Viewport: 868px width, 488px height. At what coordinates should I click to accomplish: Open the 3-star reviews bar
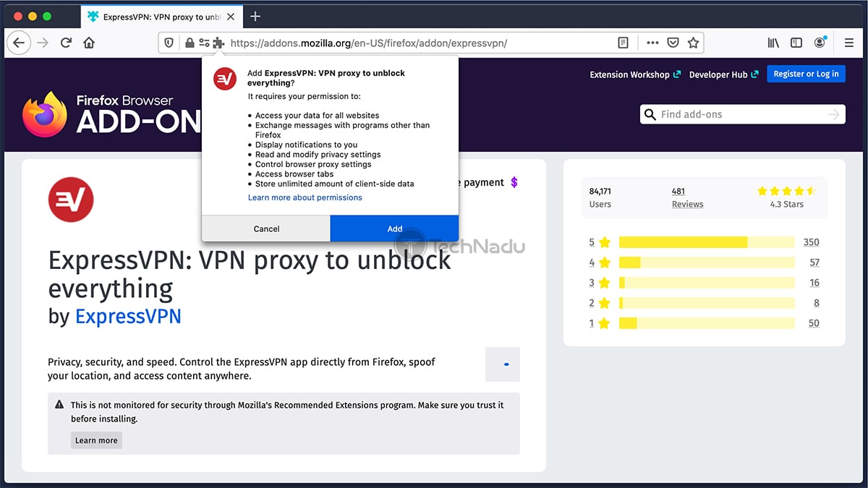707,283
